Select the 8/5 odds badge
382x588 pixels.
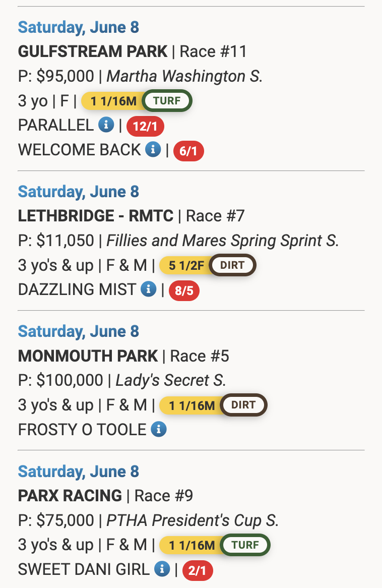pos(184,290)
